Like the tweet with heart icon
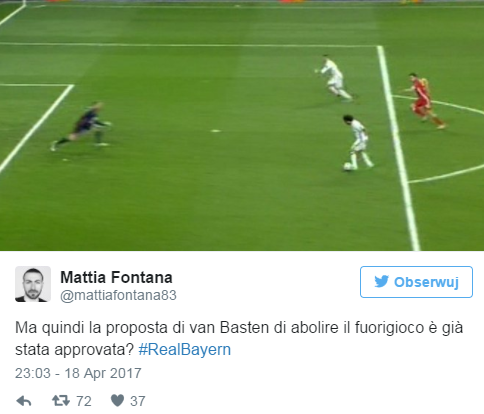Screen dimensions: 484x414 117,401
